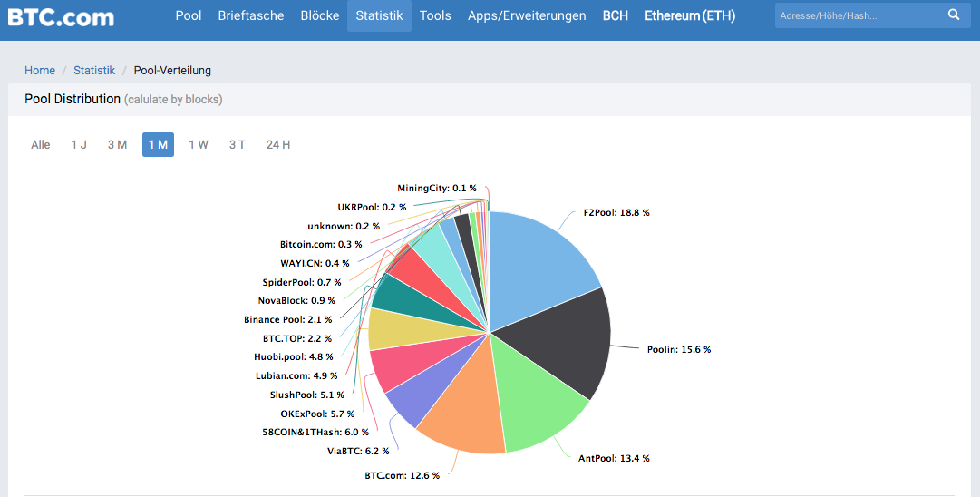Select the 1 W time range
Screen dimensions: 980x497
[199, 144]
